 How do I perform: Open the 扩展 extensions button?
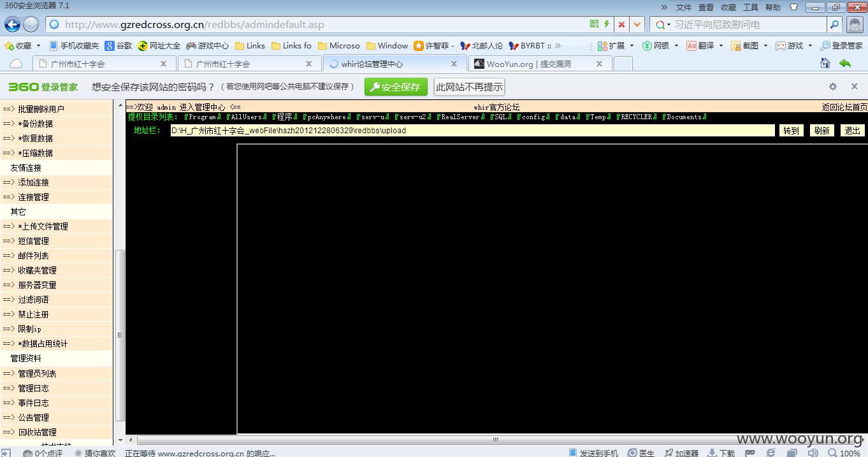pos(611,46)
